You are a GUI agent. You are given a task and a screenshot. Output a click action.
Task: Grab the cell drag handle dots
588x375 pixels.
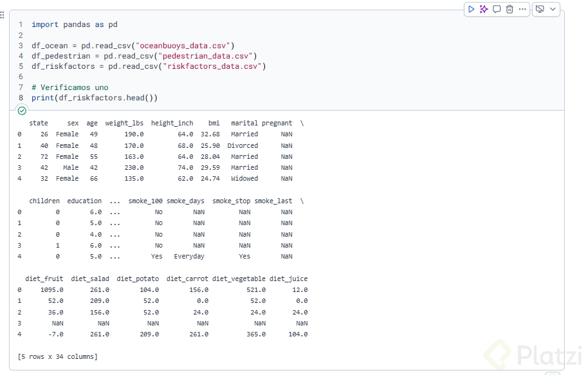point(2,14)
